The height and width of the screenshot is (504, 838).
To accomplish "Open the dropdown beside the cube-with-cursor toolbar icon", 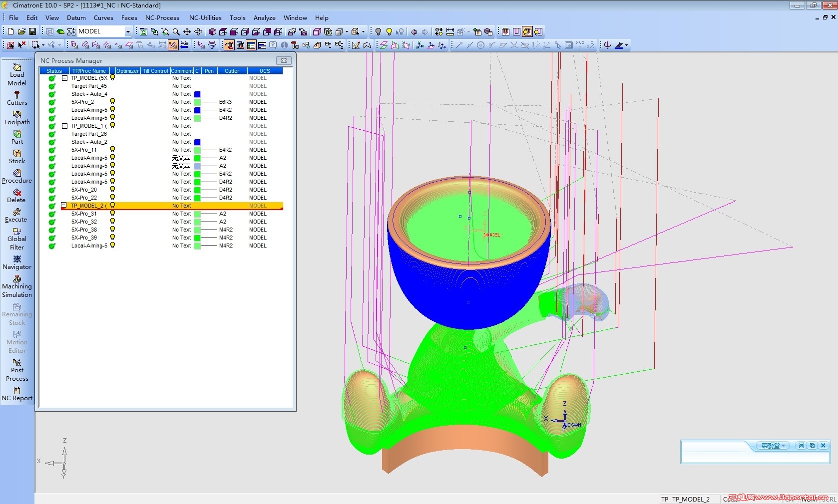I will (363, 31).
